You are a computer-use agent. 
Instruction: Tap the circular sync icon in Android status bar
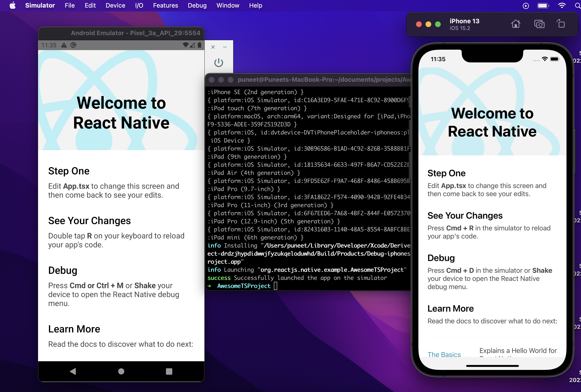pyautogui.click(x=73, y=45)
